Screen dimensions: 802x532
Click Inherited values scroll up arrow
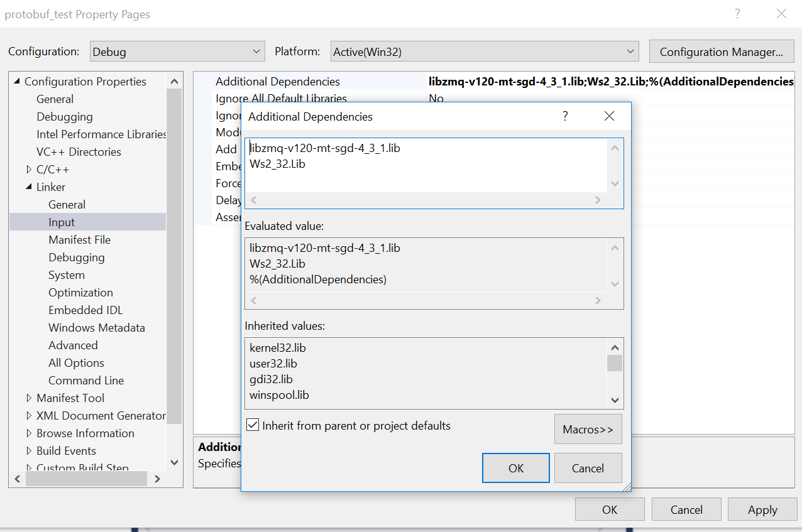tap(615, 347)
